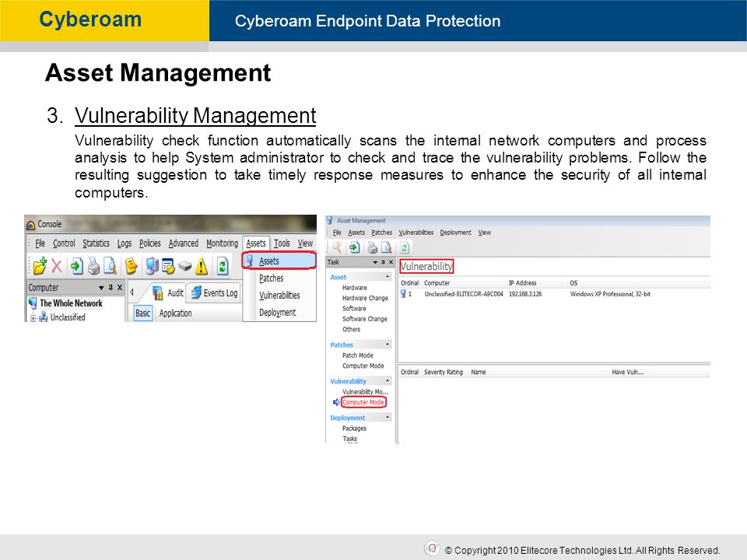Click the red X delete icon in Console
This screenshot has height=560, width=747.
point(57,266)
